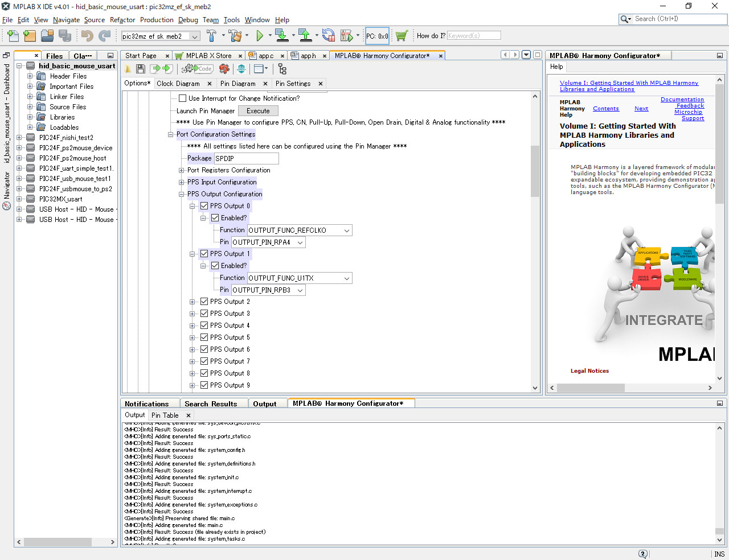Toggle Use Interrupt for Change Notification checkbox
The height and width of the screenshot is (560, 729).
(182, 98)
